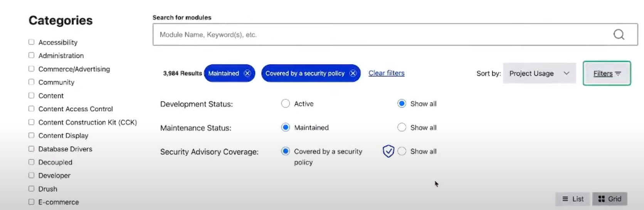The image size is (644, 210).
Task: Select Covered by a security policy radio
Action: pyautogui.click(x=285, y=151)
